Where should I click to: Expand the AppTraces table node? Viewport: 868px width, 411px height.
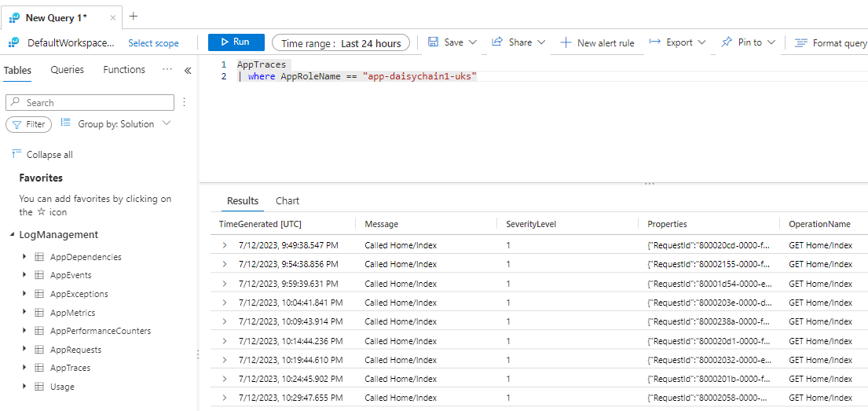pos(24,368)
